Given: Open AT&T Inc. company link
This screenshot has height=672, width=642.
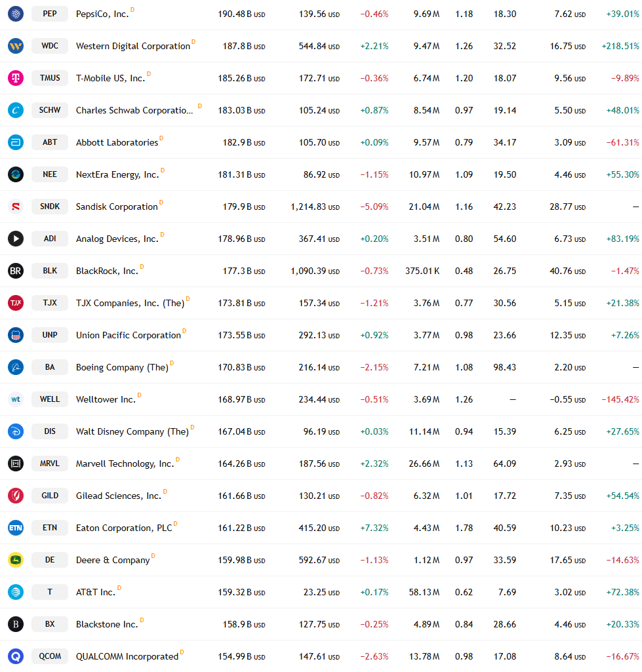Looking at the screenshot, I should click(96, 593).
